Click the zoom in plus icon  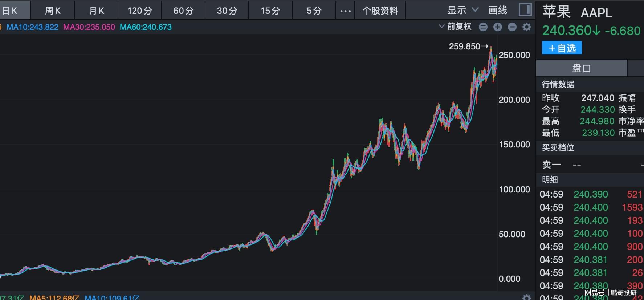[x=497, y=27]
